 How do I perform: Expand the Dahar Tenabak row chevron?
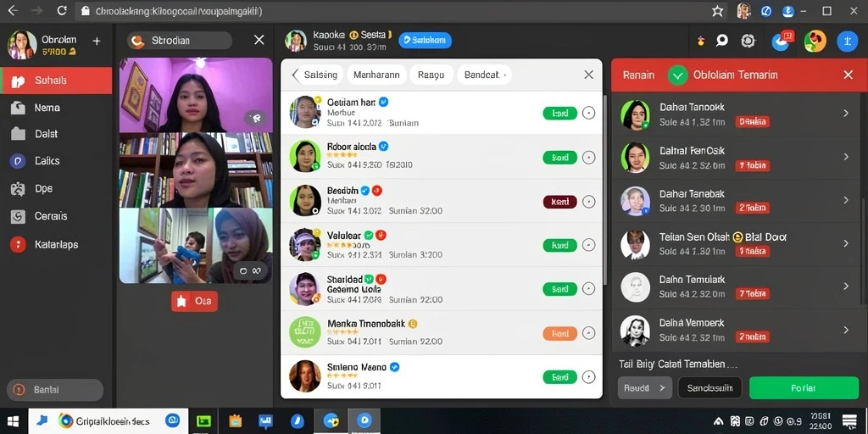(x=846, y=200)
